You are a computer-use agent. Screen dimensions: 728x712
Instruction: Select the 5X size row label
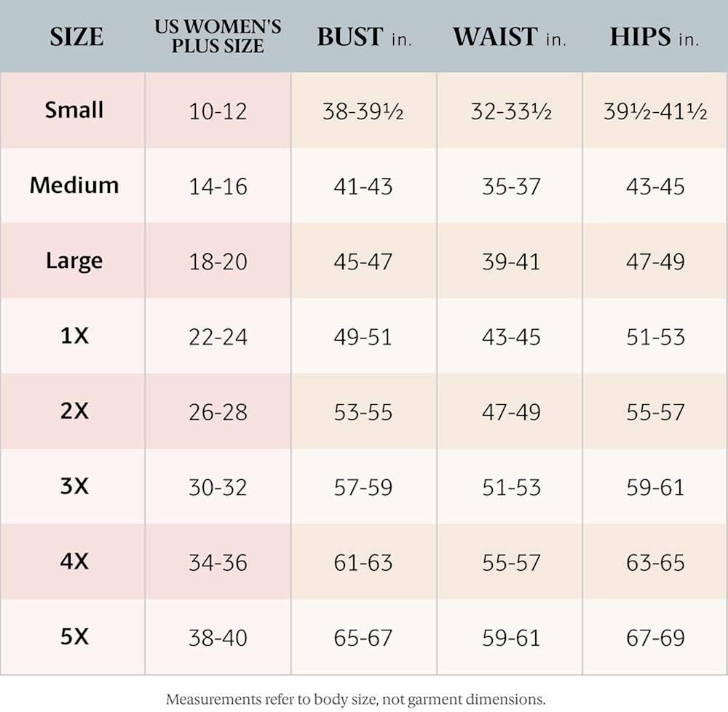[74, 637]
